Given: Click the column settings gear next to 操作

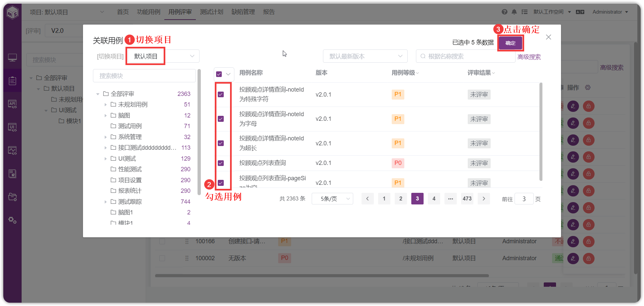Looking at the screenshot, I should [588, 87].
